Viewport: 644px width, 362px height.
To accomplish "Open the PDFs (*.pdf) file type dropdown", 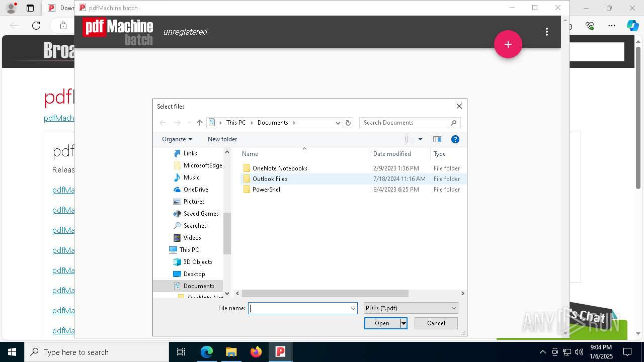I will point(411,308).
